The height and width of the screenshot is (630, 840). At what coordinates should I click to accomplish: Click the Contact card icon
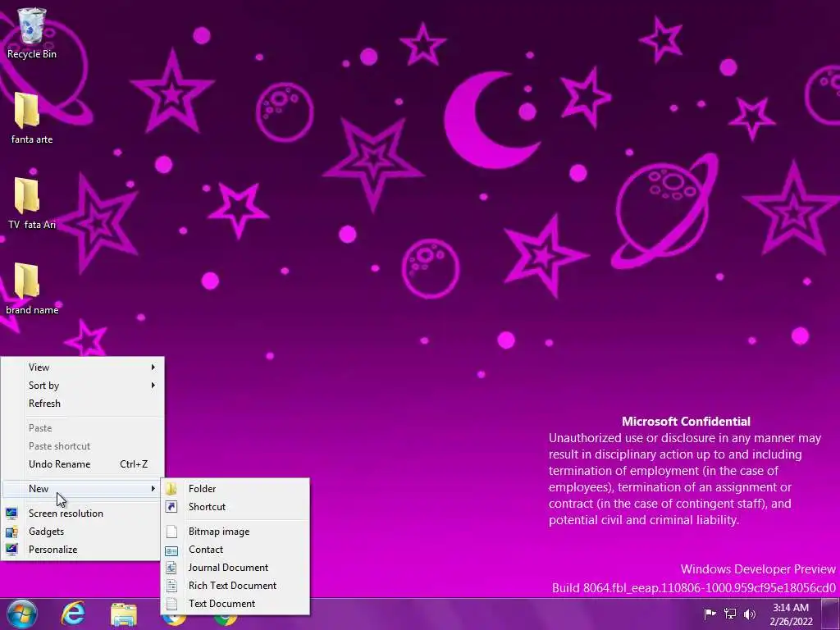click(171, 550)
